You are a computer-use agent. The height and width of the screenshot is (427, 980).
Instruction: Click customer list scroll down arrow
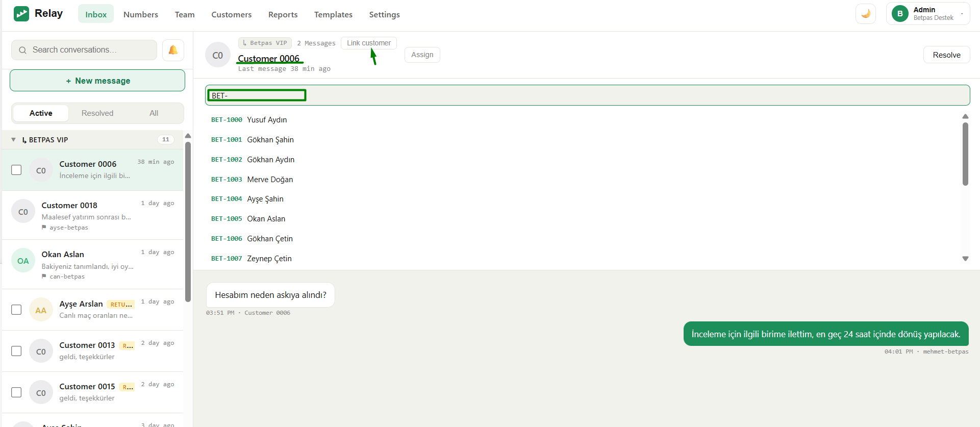[x=965, y=259]
